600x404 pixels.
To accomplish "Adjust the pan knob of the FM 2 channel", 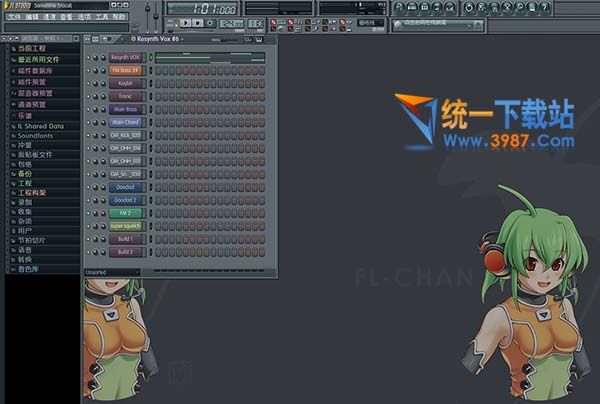I will click(x=95, y=213).
